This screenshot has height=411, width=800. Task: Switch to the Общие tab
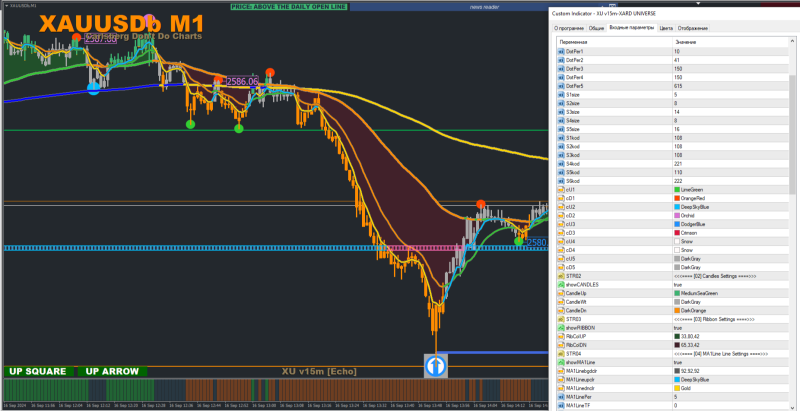pyautogui.click(x=596, y=28)
